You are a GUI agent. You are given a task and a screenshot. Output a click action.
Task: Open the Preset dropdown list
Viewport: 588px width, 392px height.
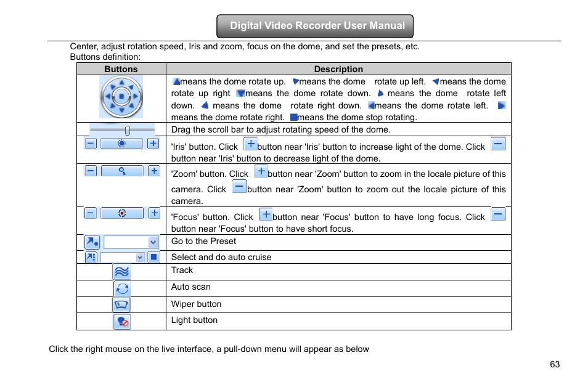point(153,242)
